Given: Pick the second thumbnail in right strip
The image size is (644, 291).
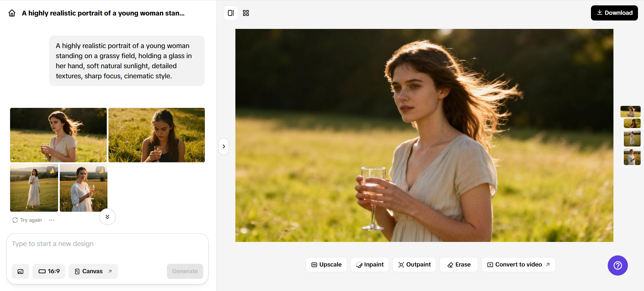Looking at the screenshot, I should coord(632,123).
